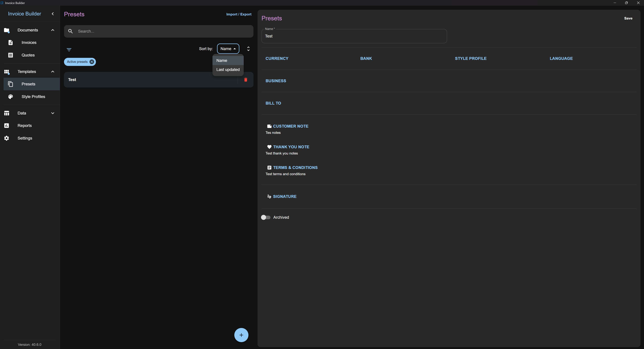The width and height of the screenshot is (644, 349).
Task: Toggle the Sort by Name dropdown
Action: point(228,49)
